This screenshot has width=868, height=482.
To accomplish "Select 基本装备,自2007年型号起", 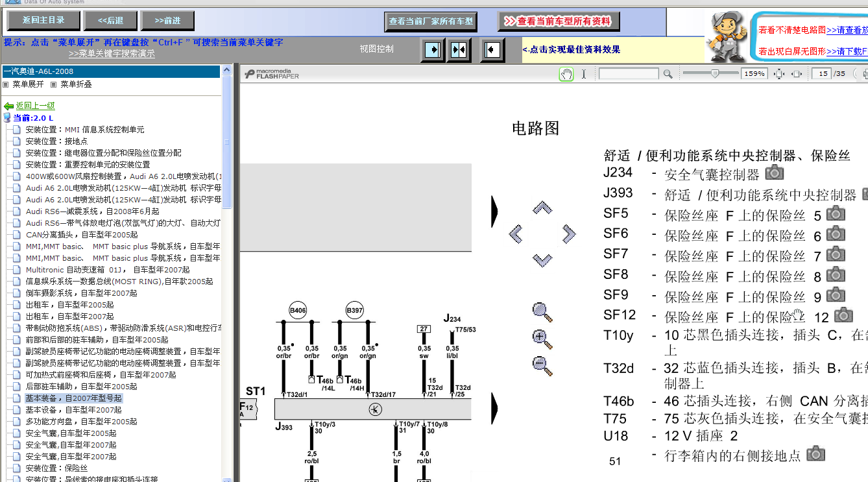I will click(73, 398).
